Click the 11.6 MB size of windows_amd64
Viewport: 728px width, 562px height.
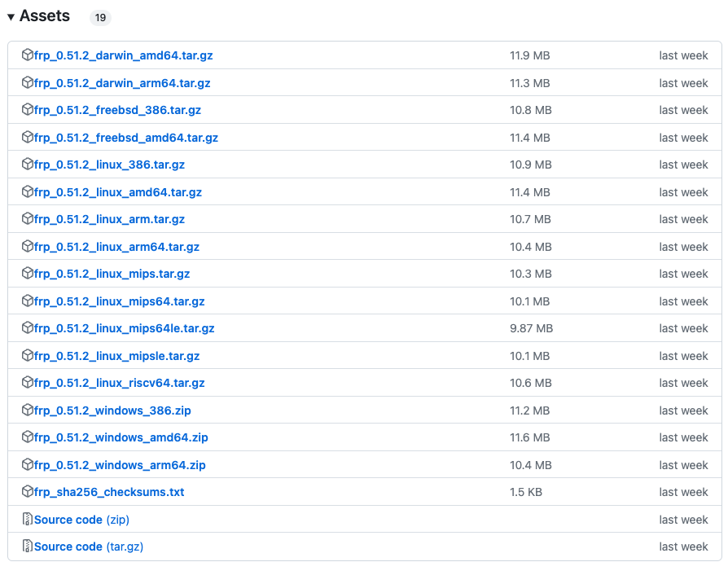(x=530, y=437)
